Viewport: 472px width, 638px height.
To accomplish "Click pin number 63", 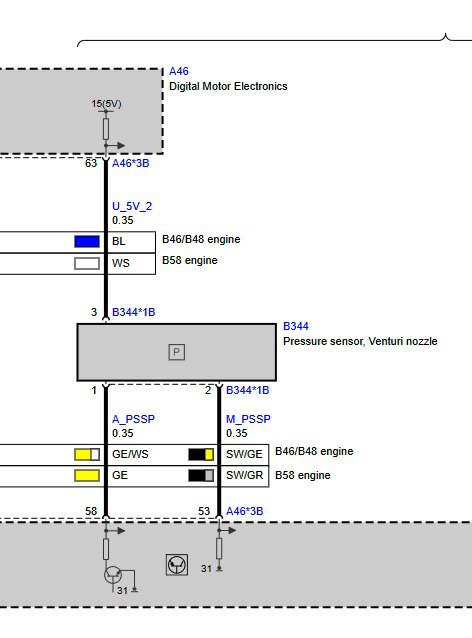I will tap(91, 163).
